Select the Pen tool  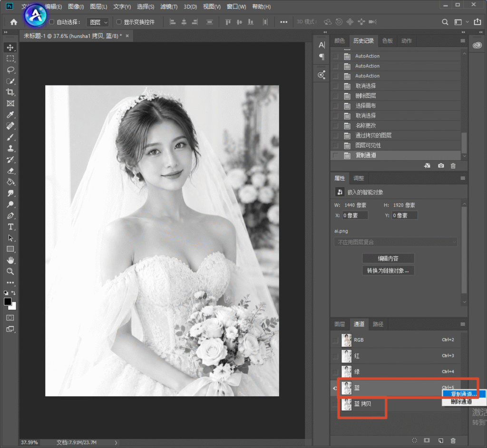coord(10,216)
